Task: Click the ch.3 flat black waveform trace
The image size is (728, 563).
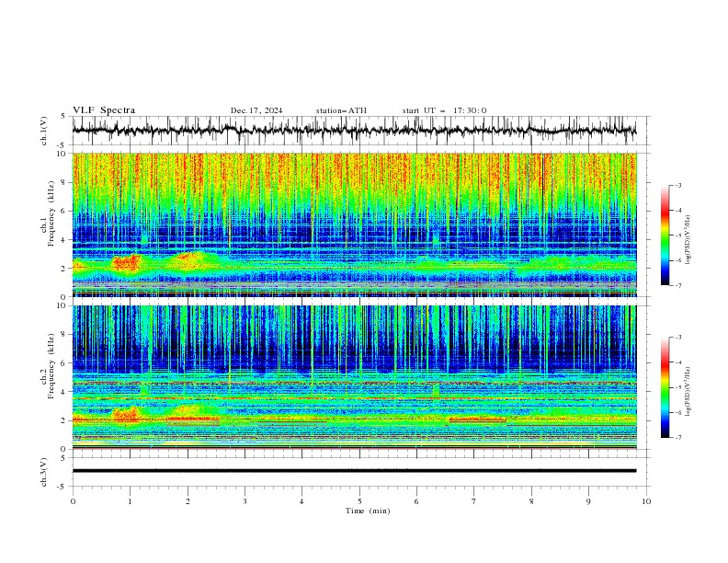Action: tap(354, 471)
